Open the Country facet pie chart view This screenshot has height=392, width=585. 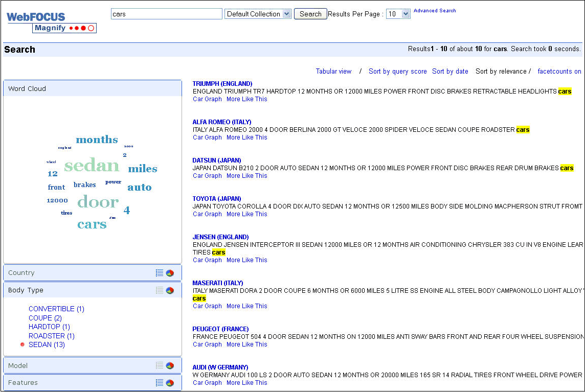pyautogui.click(x=169, y=272)
